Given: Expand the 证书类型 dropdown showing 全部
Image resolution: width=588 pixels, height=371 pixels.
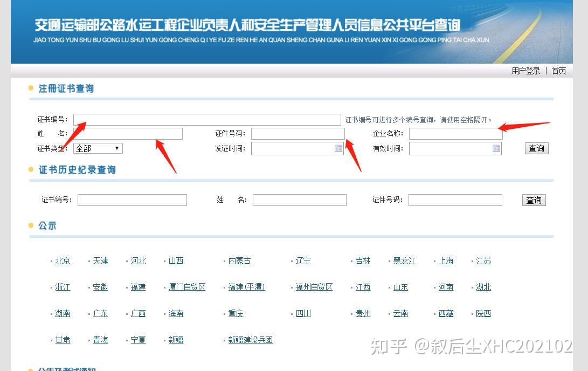Looking at the screenshot, I should click(x=98, y=148).
